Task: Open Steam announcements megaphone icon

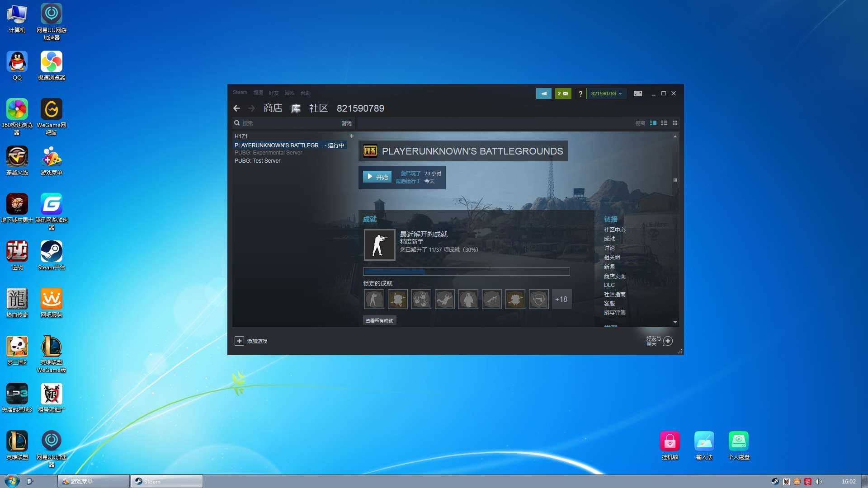Action: (x=543, y=94)
